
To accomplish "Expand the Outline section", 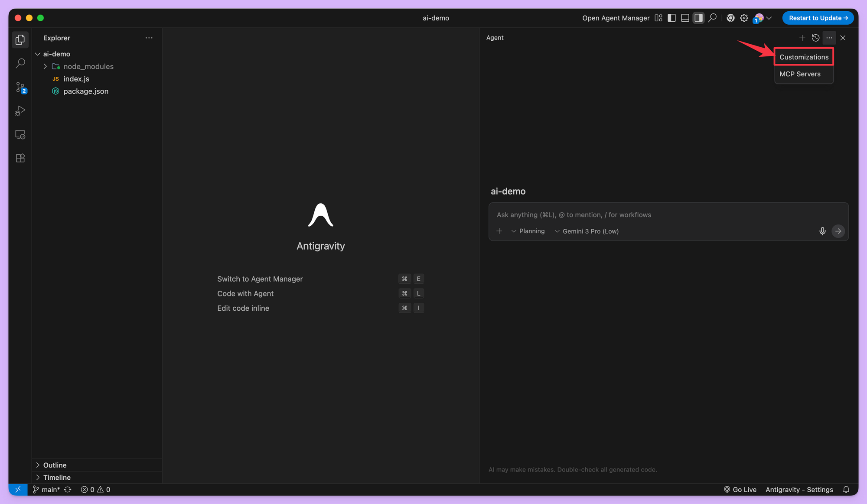I will pyautogui.click(x=55, y=465).
